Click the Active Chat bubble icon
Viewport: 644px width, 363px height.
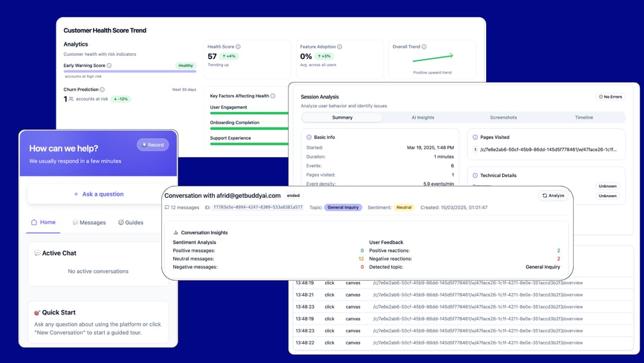click(x=37, y=254)
